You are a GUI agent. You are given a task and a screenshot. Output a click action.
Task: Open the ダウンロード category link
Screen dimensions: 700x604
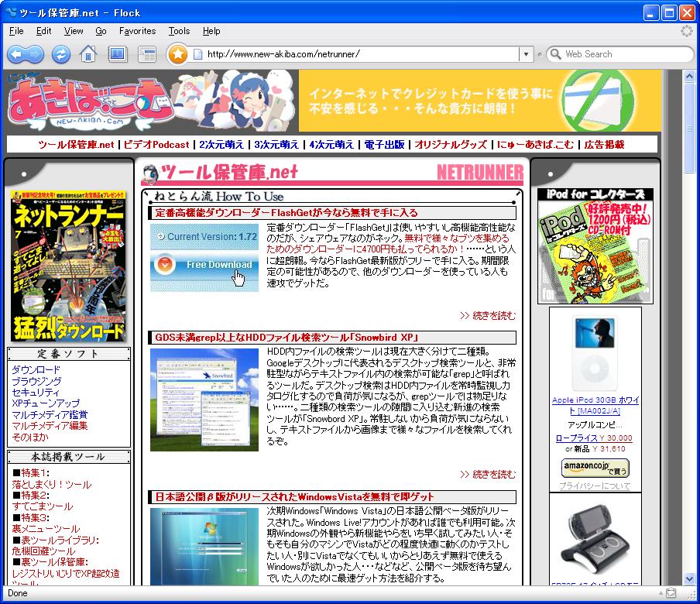point(36,369)
